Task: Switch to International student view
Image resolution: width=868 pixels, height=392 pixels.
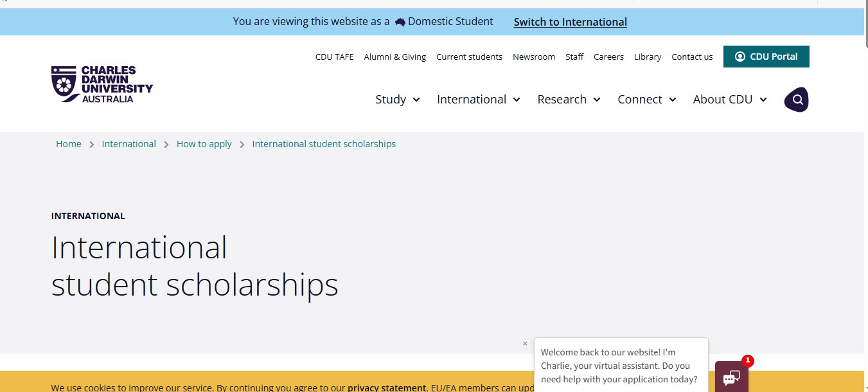Action: tap(570, 21)
